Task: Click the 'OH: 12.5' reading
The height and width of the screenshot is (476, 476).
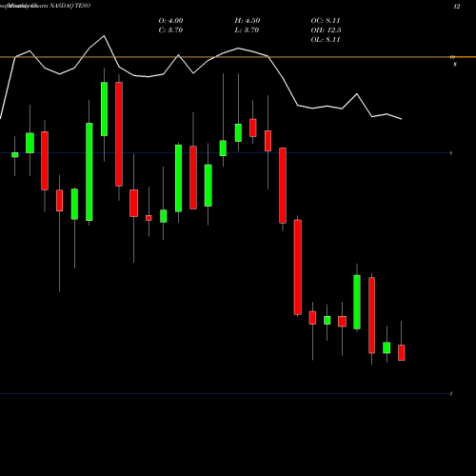Action: pos(326,30)
